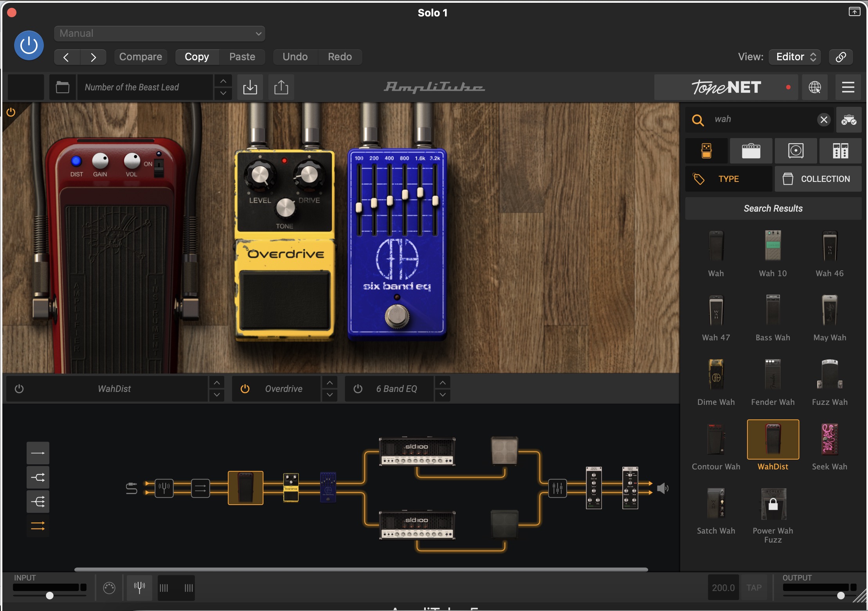Step to previous preset using up chevron
The height and width of the screenshot is (611, 868).
223,81
